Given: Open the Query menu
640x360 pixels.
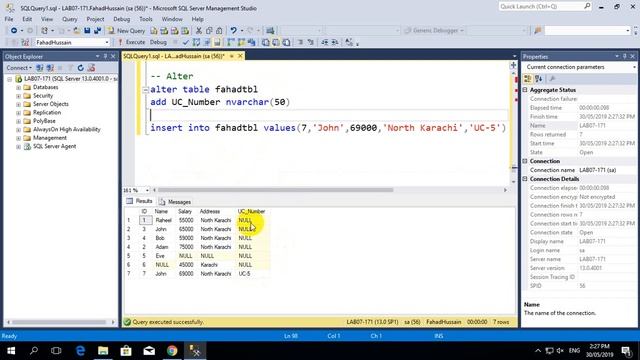Looking at the screenshot, I should [69, 19].
